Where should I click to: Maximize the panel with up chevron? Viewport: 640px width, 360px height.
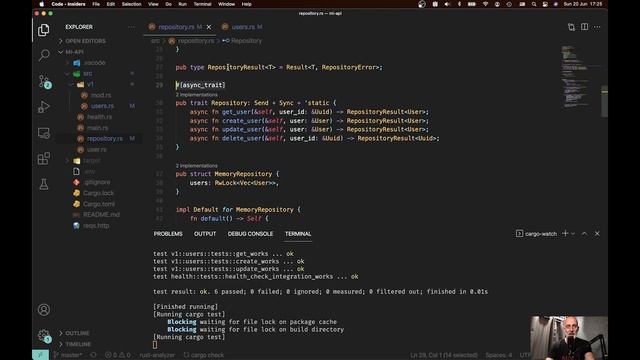pos(584,233)
